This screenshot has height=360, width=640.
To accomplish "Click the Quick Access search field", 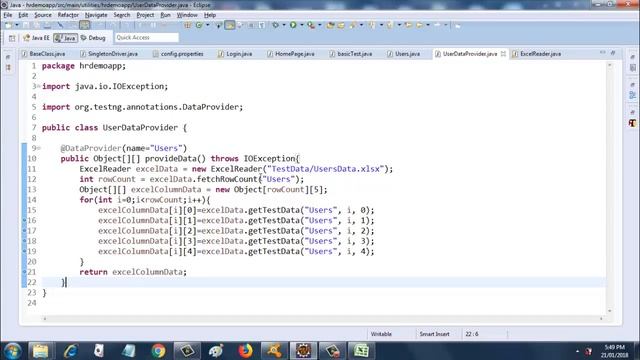I will click(147, 38).
